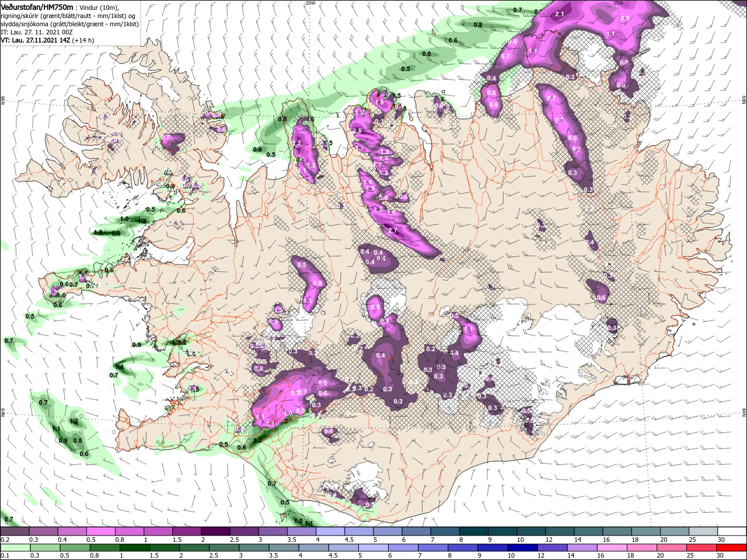Screen dimensions: 747x560
Task: Pick the rain scale 1 darkest green swatch
Action: tap(135, 548)
